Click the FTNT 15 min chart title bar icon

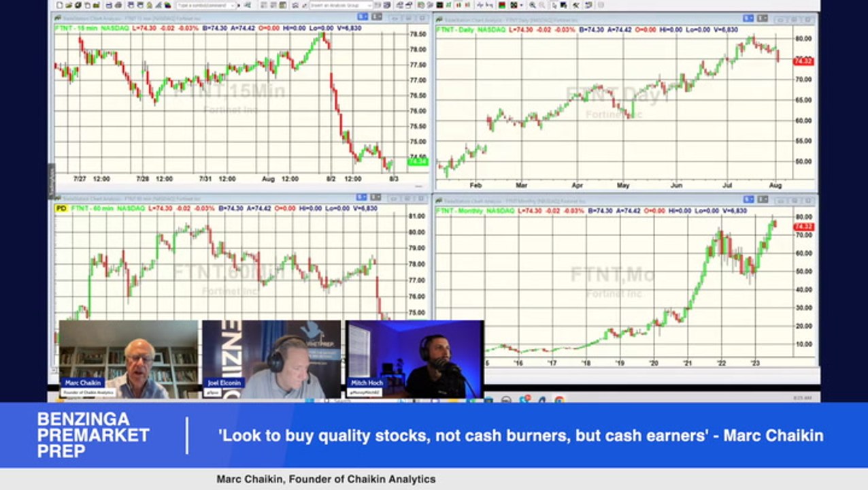click(x=57, y=18)
